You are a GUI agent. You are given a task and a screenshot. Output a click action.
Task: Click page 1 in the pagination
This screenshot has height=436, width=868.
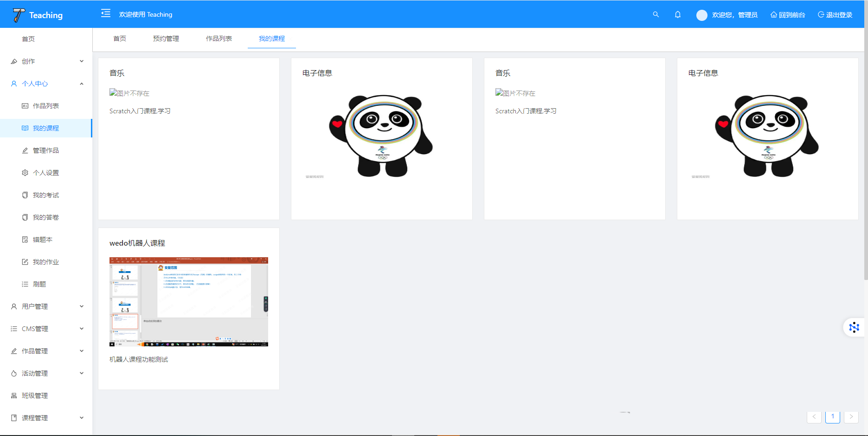(x=832, y=416)
